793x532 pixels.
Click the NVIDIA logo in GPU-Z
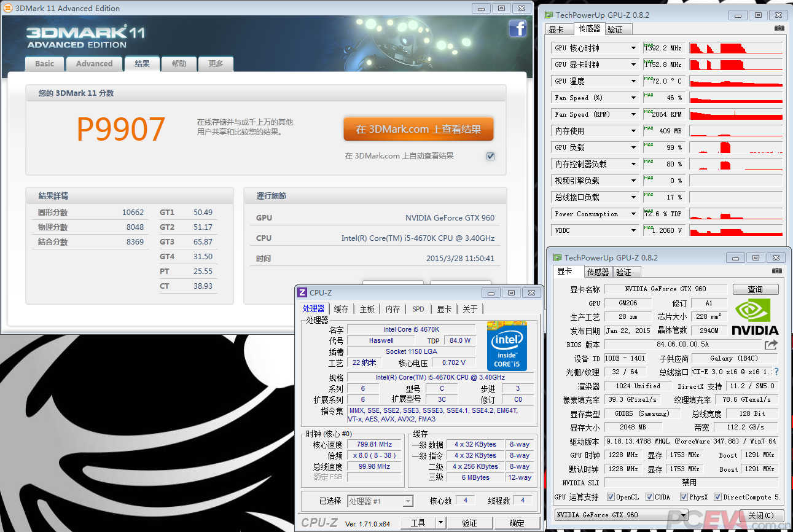[756, 316]
